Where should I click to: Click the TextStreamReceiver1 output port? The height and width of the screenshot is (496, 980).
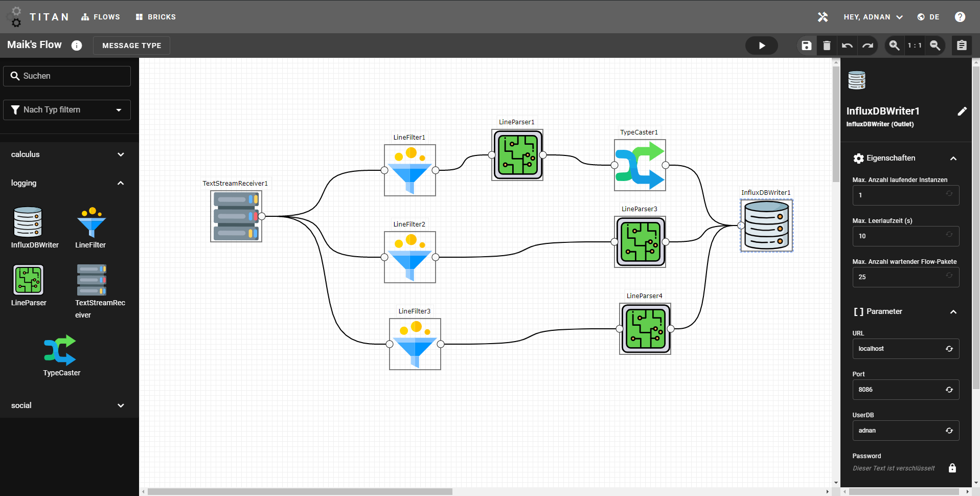(262, 216)
